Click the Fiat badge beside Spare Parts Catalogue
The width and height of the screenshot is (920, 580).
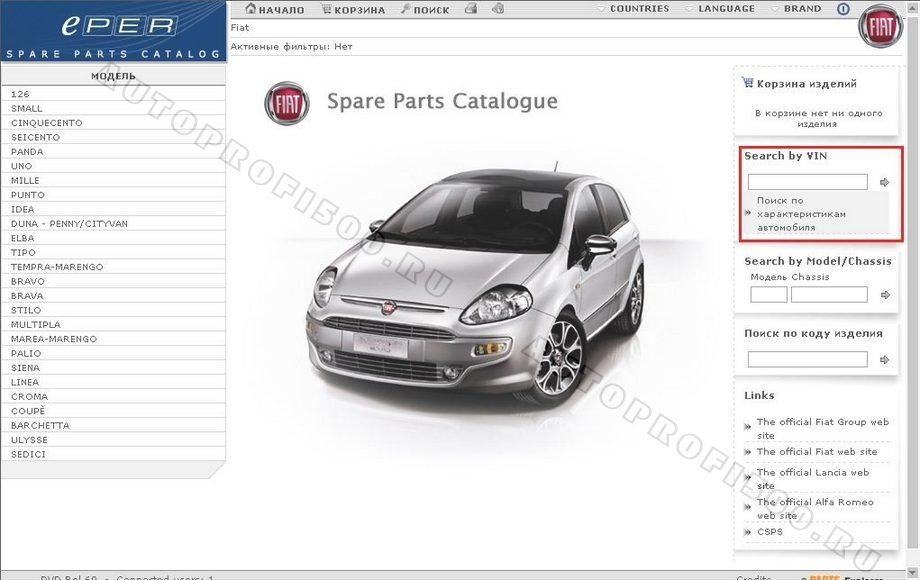287,103
